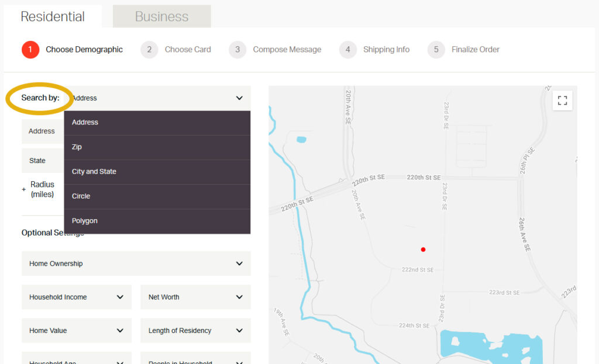Click step 4 circle for Shipping Info
The width and height of the screenshot is (599, 364).
(x=347, y=50)
